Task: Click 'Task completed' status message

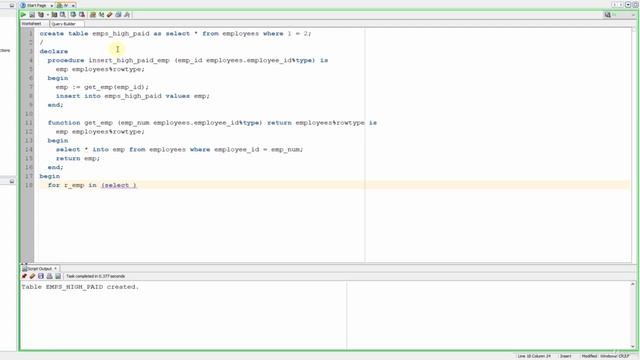Action: click(x=96, y=276)
